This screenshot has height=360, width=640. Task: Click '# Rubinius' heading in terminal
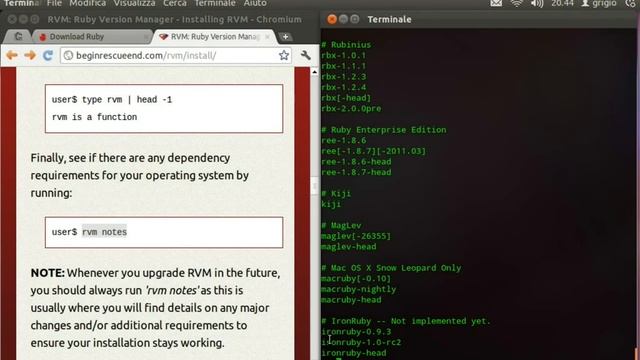346,45
